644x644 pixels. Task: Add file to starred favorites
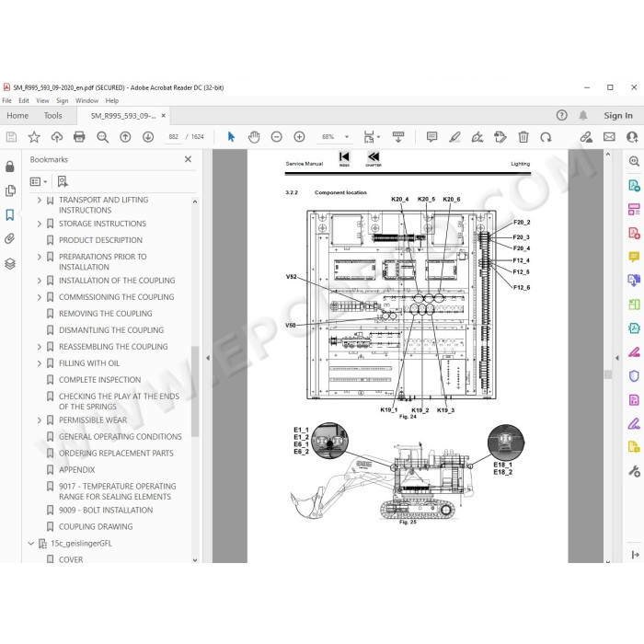(34, 137)
